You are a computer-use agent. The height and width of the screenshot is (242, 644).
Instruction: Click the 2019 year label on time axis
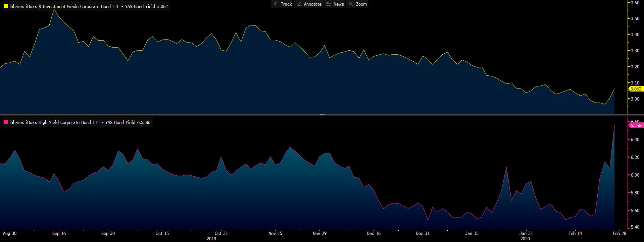(211, 239)
